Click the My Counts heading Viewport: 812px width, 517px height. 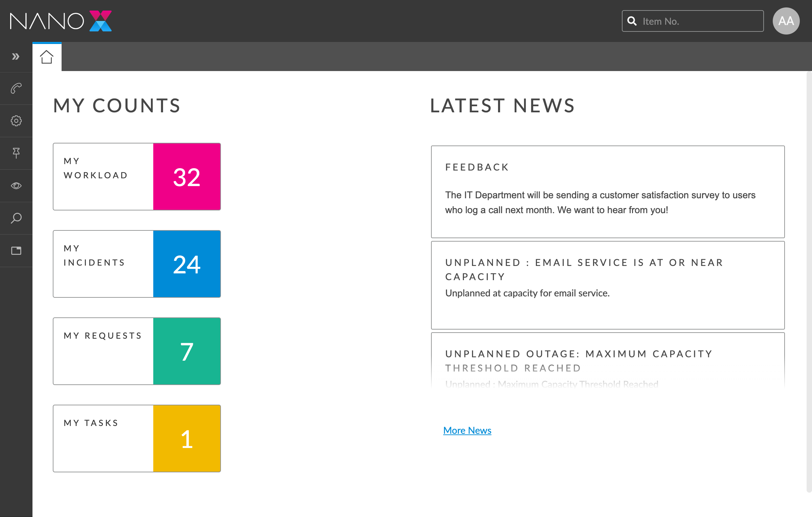coord(117,105)
